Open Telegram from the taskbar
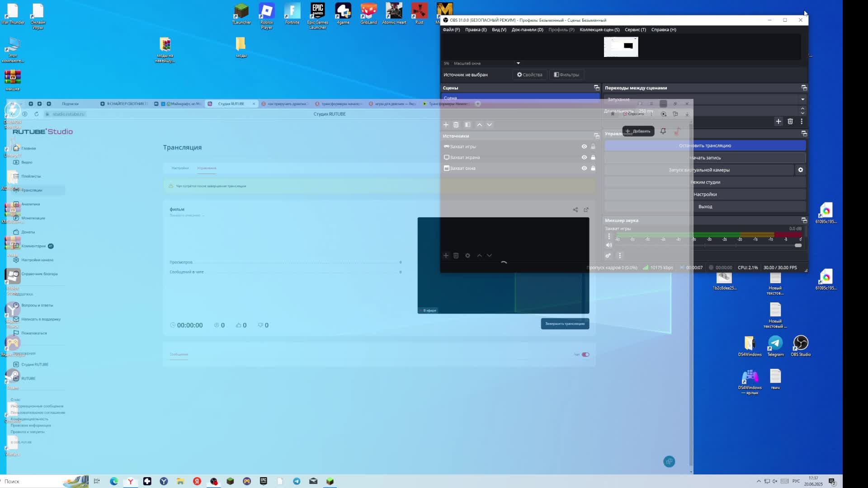Viewport: 868px width, 488px height. point(297,481)
